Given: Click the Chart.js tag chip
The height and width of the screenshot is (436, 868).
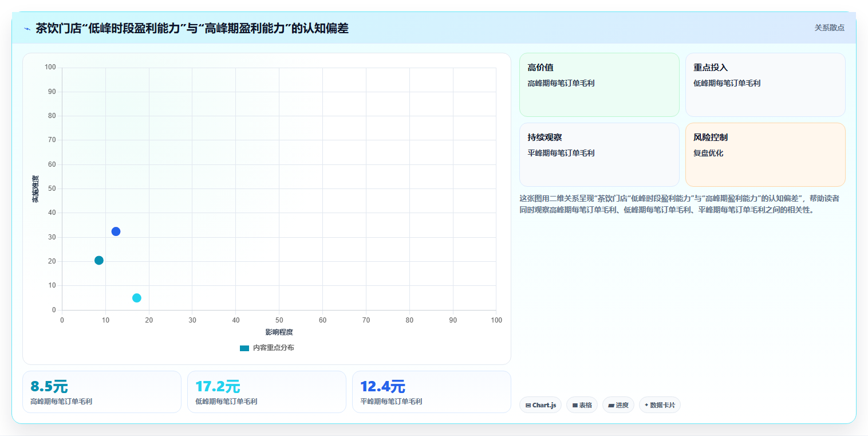Looking at the screenshot, I should pos(540,405).
